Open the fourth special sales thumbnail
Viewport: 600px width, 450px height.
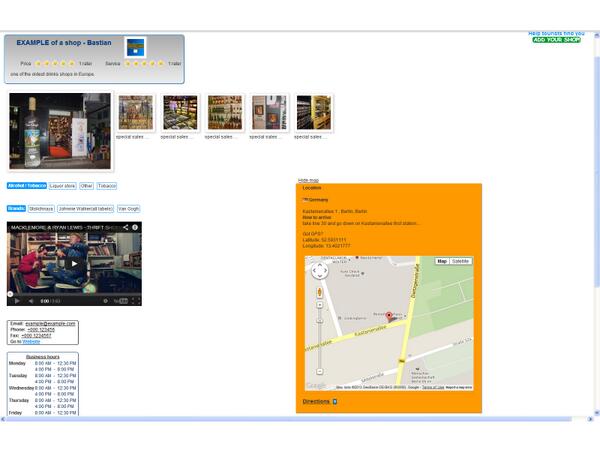point(269,113)
